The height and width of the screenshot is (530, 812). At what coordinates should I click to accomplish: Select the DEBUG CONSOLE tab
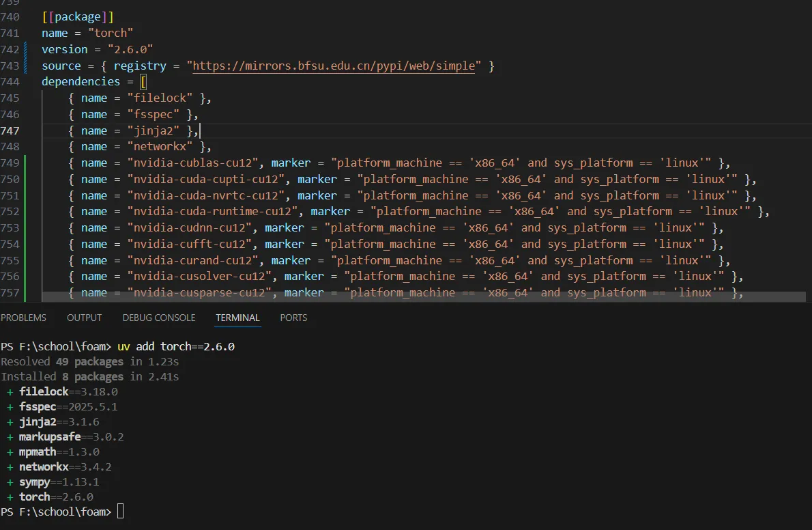click(159, 318)
